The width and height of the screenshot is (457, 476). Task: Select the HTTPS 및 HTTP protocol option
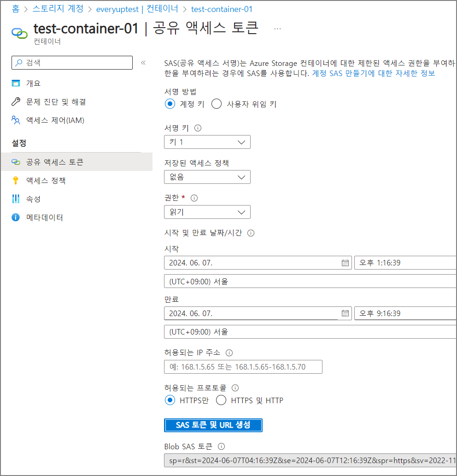click(221, 400)
